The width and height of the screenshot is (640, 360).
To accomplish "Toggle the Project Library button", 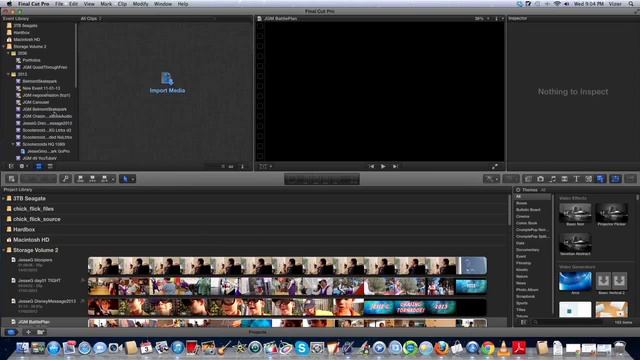I will tap(11, 332).
